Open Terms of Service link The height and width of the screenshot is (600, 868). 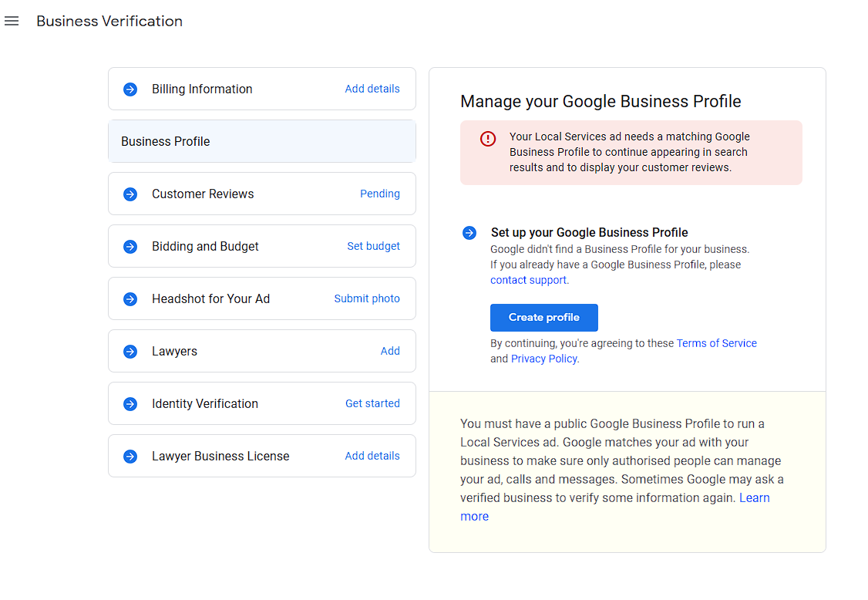pyautogui.click(x=716, y=343)
